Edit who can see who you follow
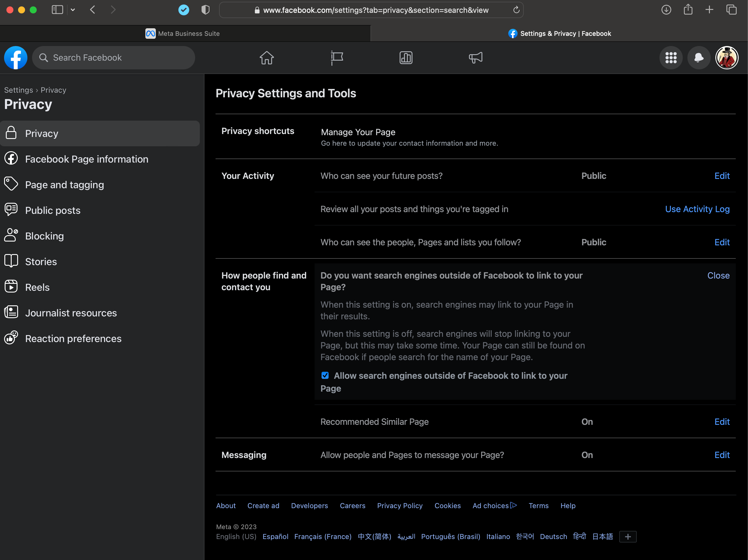748x560 pixels. point(721,242)
